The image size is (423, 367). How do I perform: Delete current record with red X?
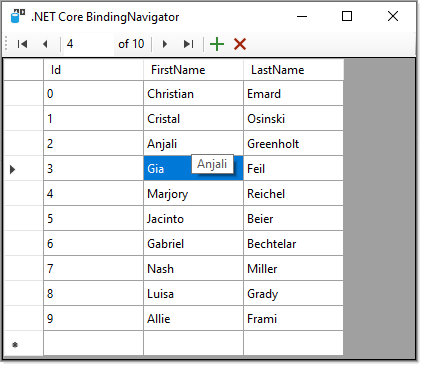[240, 44]
